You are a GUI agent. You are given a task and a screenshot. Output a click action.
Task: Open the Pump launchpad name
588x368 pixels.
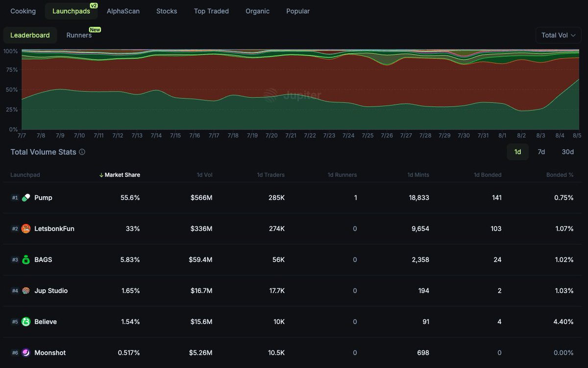point(43,198)
